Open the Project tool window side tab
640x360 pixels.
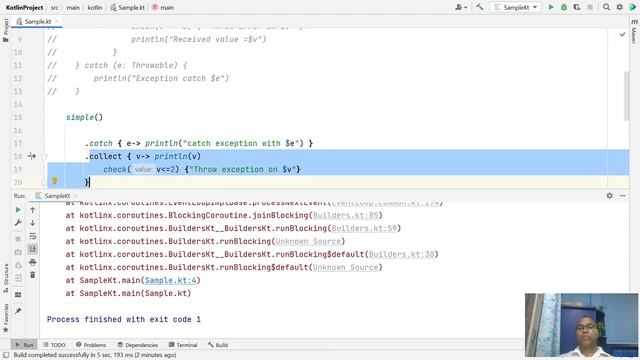[x=6, y=30]
